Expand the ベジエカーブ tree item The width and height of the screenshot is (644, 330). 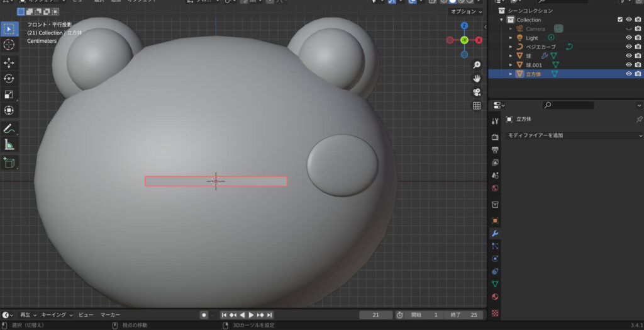pyautogui.click(x=511, y=47)
